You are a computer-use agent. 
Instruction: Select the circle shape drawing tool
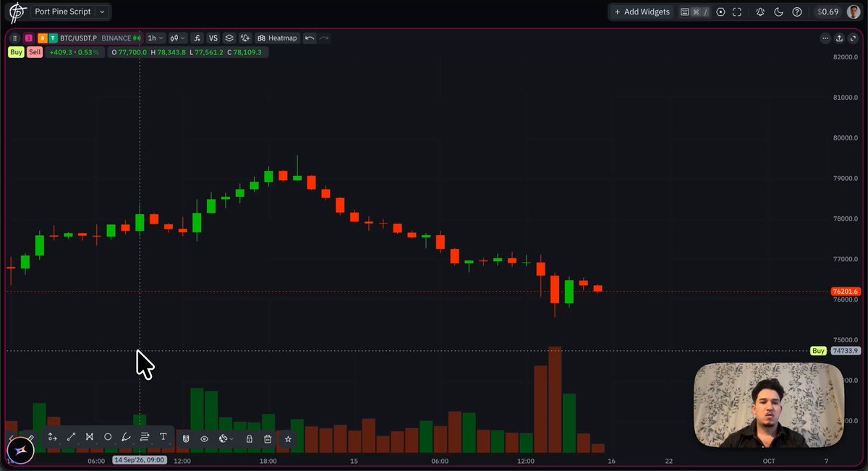click(108, 437)
